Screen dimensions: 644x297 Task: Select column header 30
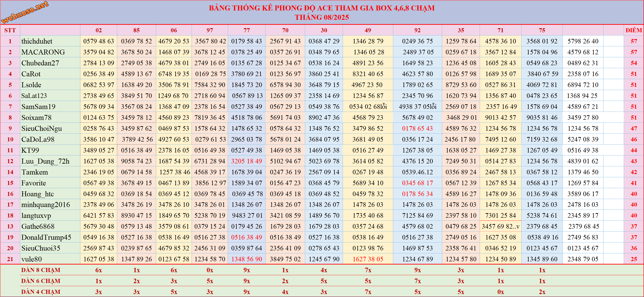click(x=324, y=30)
